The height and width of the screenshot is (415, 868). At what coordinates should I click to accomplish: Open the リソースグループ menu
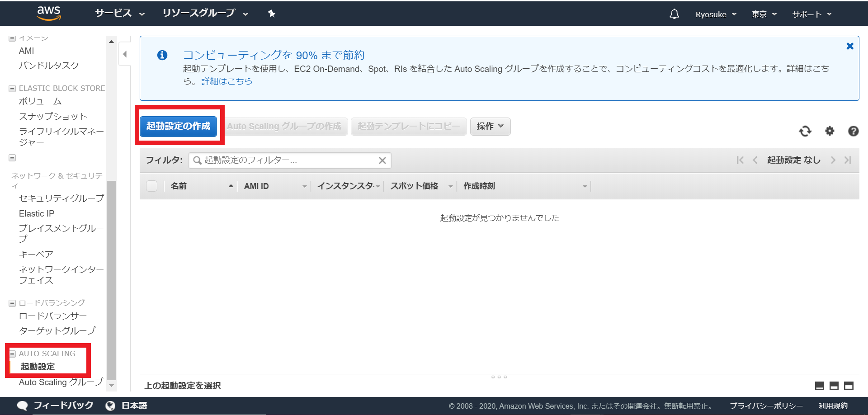pyautogui.click(x=205, y=14)
